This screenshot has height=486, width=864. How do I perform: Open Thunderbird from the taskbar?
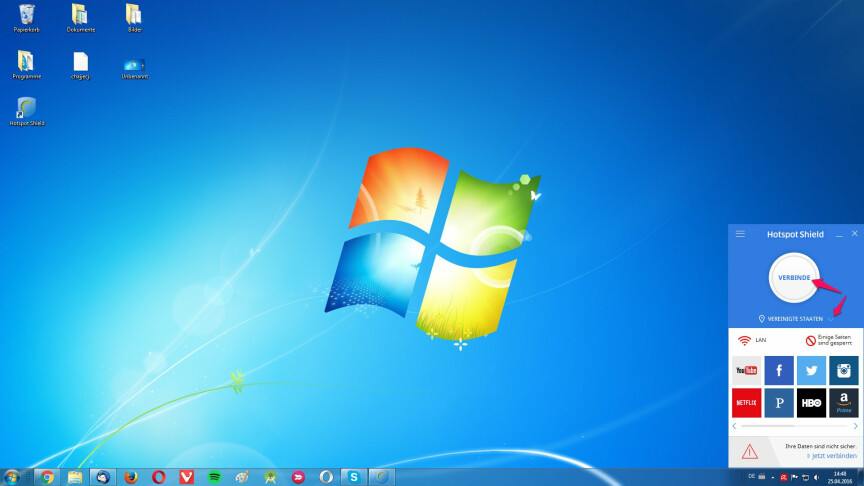click(x=102, y=477)
